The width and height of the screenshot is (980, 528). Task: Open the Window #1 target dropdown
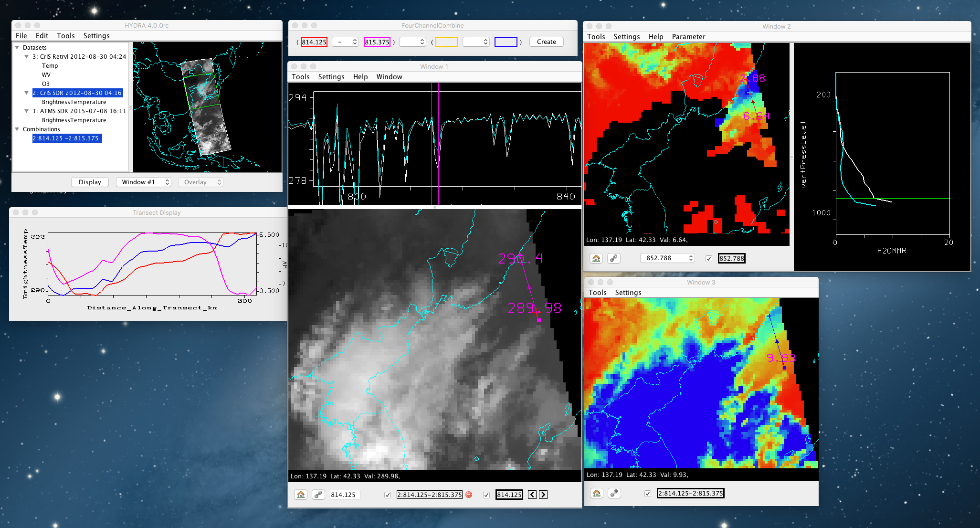[144, 182]
